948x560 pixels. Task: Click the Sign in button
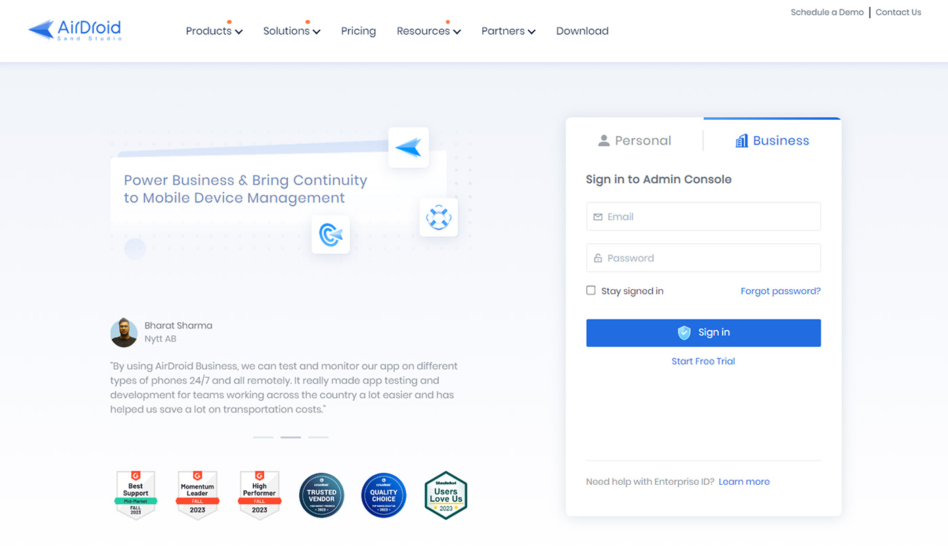click(704, 333)
